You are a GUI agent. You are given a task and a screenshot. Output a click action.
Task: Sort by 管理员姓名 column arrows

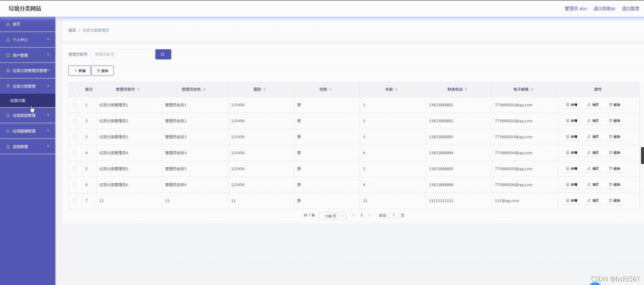[x=204, y=89]
